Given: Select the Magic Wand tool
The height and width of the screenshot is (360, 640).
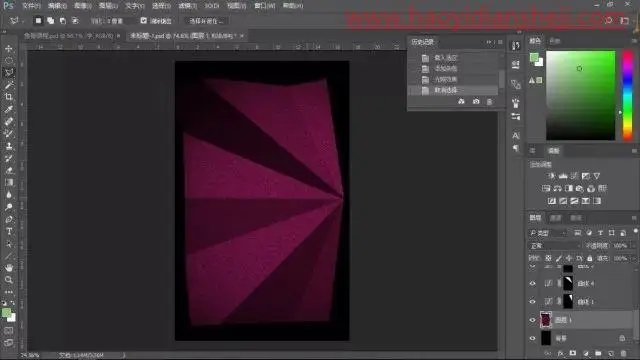Looking at the screenshot, I should [9, 85].
